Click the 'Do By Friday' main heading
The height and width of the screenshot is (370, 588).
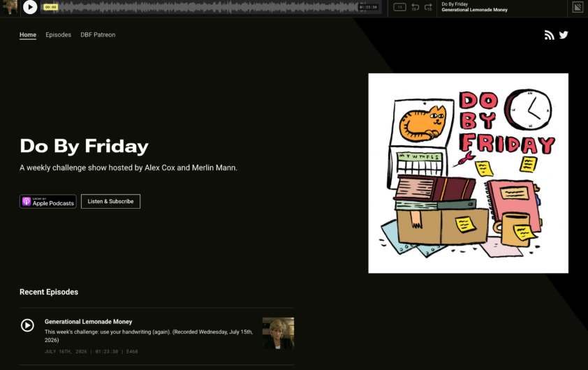click(84, 146)
